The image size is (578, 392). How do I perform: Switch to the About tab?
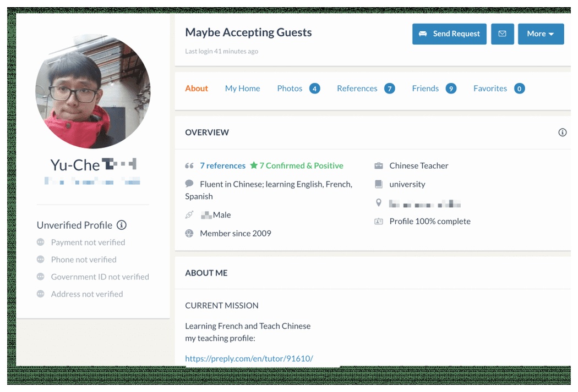tap(197, 89)
